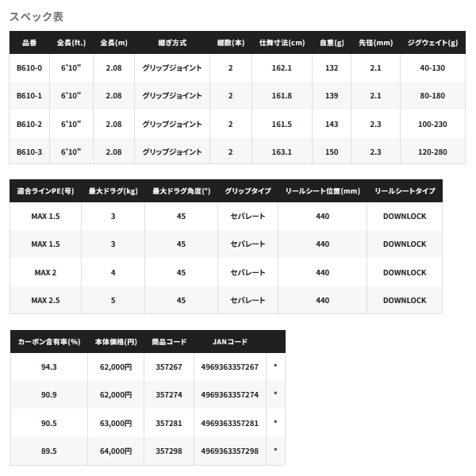
Task: Click weight value 150
Action: tap(332, 152)
